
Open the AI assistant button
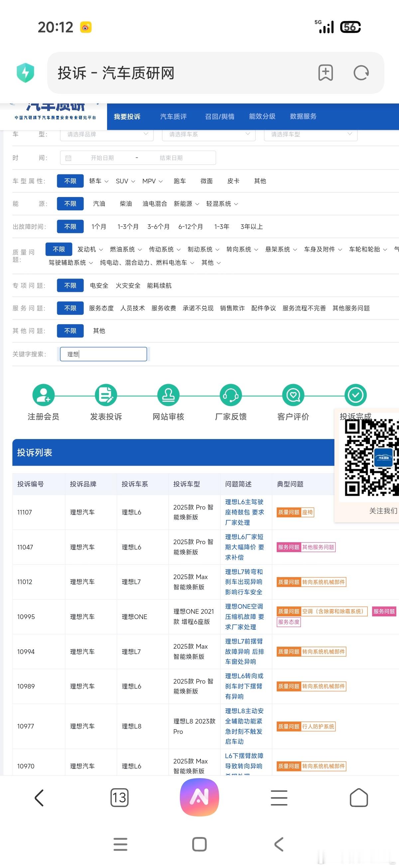[x=199, y=797]
